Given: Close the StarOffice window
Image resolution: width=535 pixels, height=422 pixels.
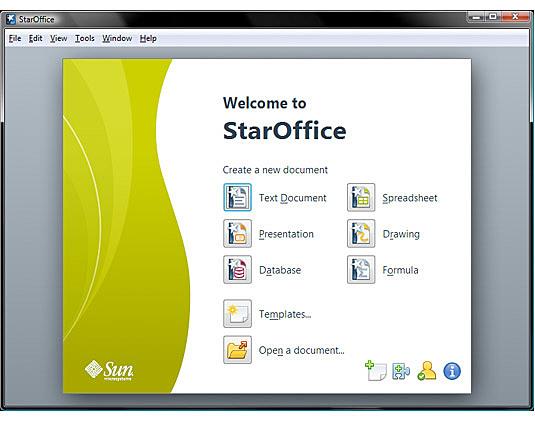Looking at the screenshot, I should coord(515,17).
